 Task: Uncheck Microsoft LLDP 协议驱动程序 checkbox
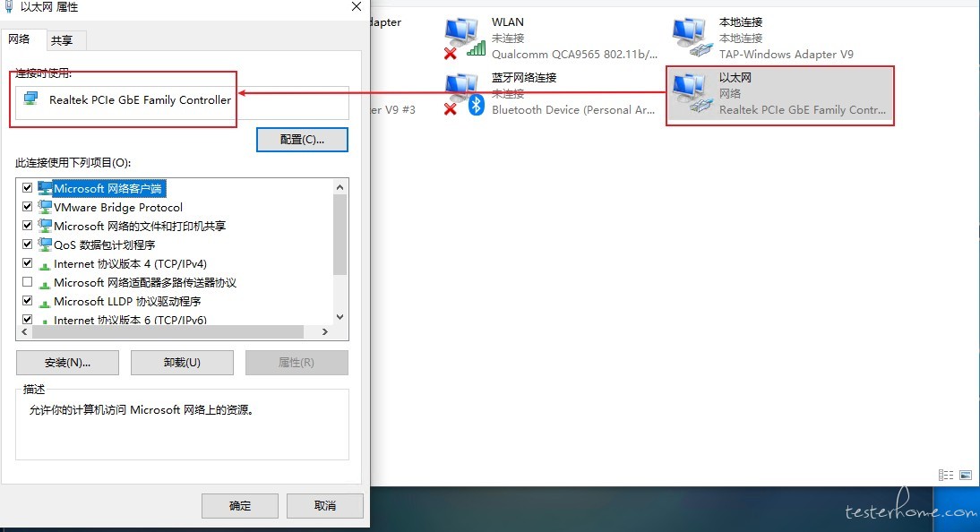pos(28,301)
